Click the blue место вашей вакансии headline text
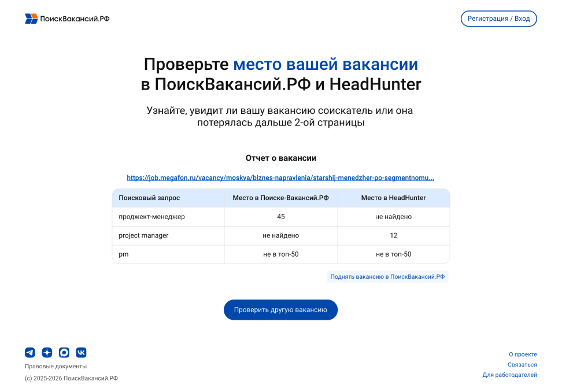This screenshot has height=392, width=562. (326, 65)
